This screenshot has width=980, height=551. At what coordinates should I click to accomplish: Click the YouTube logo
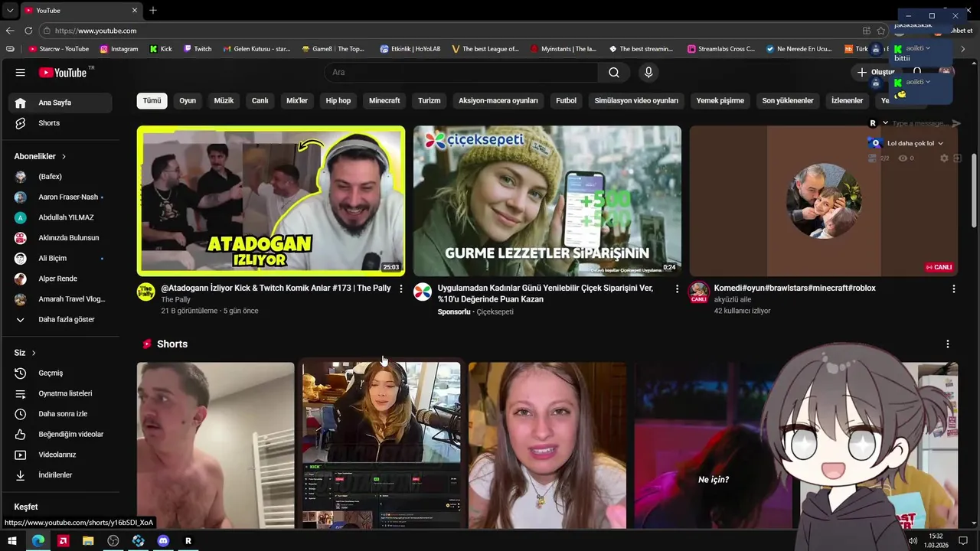[x=63, y=73]
